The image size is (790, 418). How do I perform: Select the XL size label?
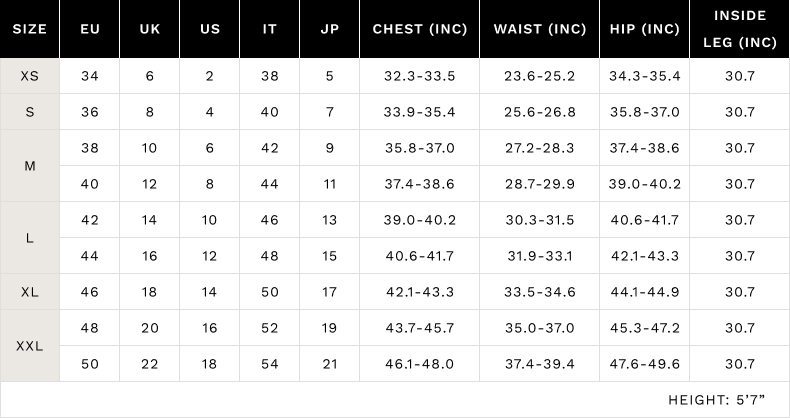point(30,292)
